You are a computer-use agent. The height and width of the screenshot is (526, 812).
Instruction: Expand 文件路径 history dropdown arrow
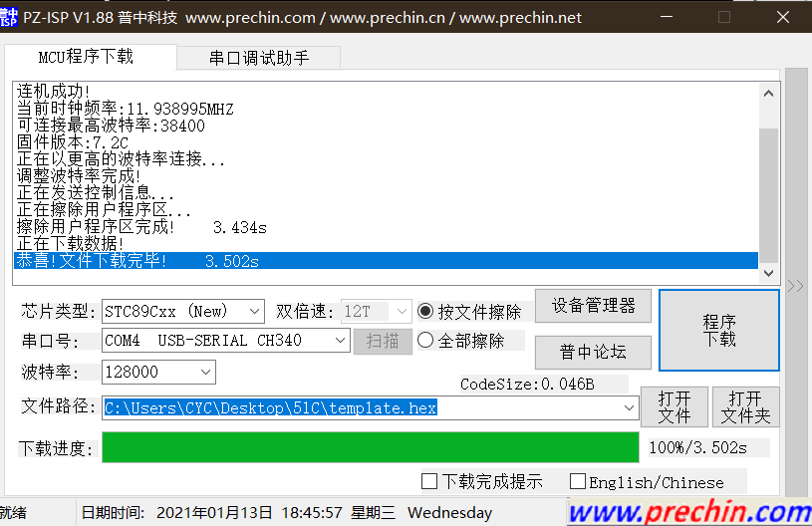point(629,407)
